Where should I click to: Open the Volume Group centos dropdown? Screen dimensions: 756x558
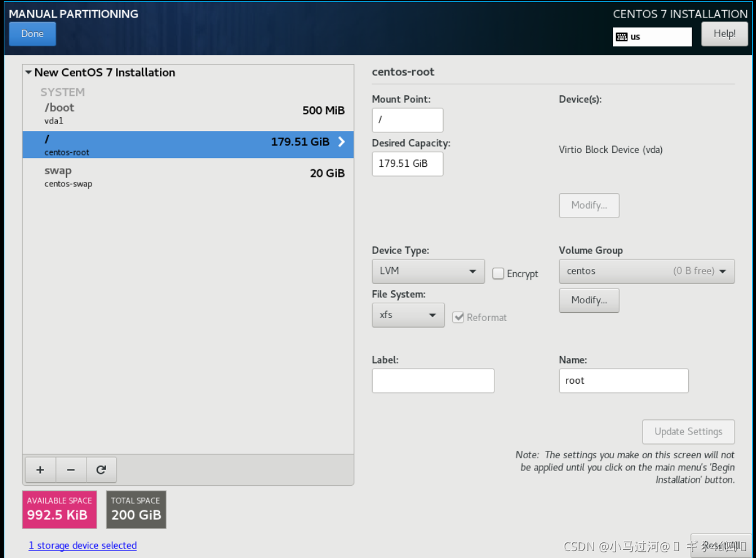click(x=646, y=271)
